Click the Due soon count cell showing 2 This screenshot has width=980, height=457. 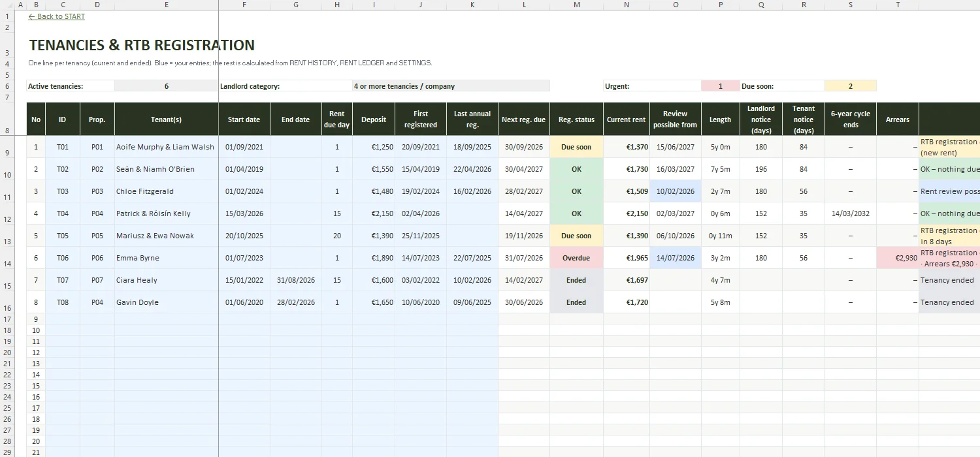point(850,86)
